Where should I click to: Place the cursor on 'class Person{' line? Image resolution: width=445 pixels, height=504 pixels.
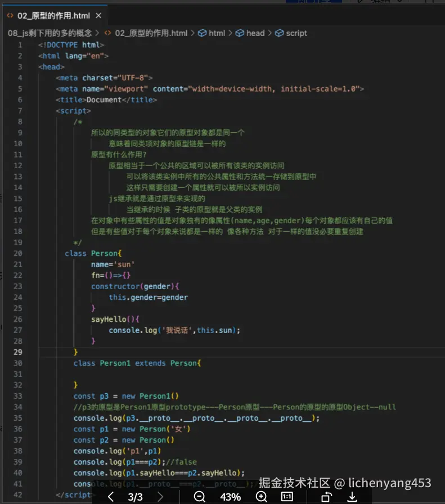[x=93, y=253]
